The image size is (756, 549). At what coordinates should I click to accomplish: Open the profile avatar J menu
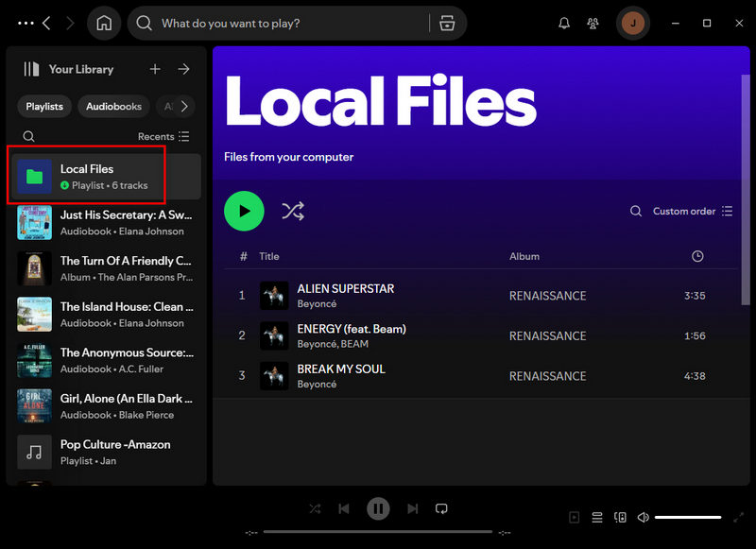click(633, 23)
